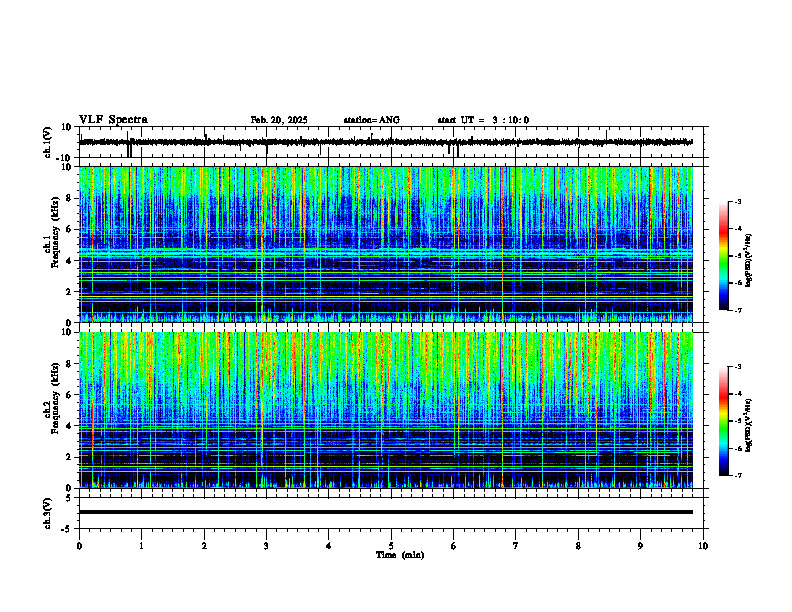
Task: Click the '6' minute tick label on time axis
Action: click(454, 546)
